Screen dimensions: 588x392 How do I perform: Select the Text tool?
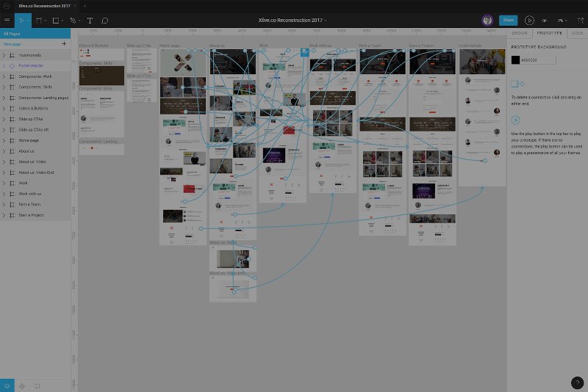click(x=90, y=21)
